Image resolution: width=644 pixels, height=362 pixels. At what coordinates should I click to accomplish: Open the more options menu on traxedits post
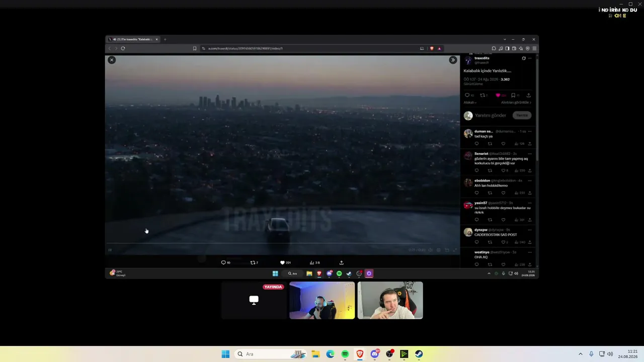coord(530,58)
